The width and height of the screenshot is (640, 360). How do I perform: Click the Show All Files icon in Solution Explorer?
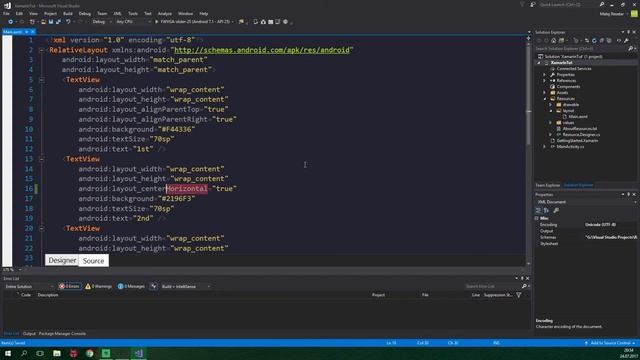pyautogui.click(x=609, y=40)
